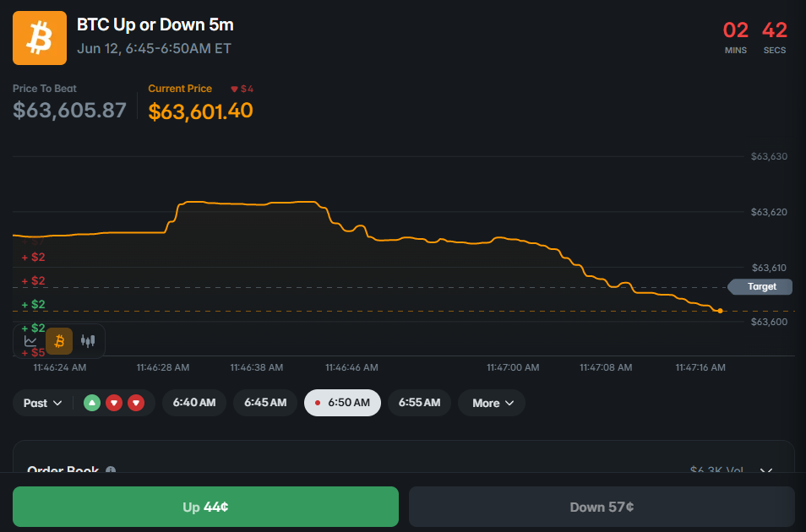The width and height of the screenshot is (806, 532).
Task: Select the 6:55 AM time slot
Action: [x=419, y=403]
